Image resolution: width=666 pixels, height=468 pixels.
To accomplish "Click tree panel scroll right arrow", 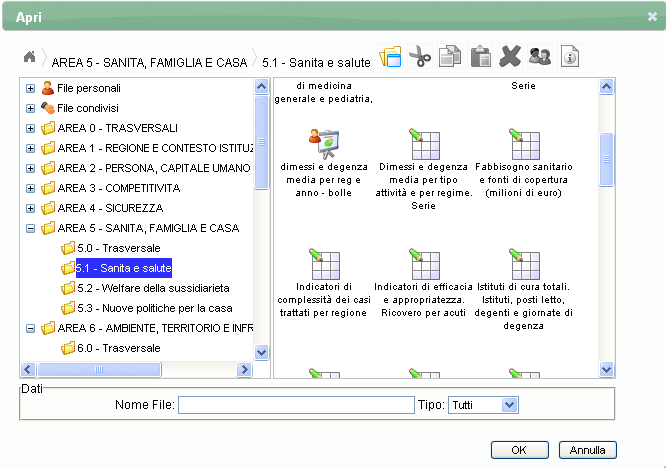I will coord(244,369).
